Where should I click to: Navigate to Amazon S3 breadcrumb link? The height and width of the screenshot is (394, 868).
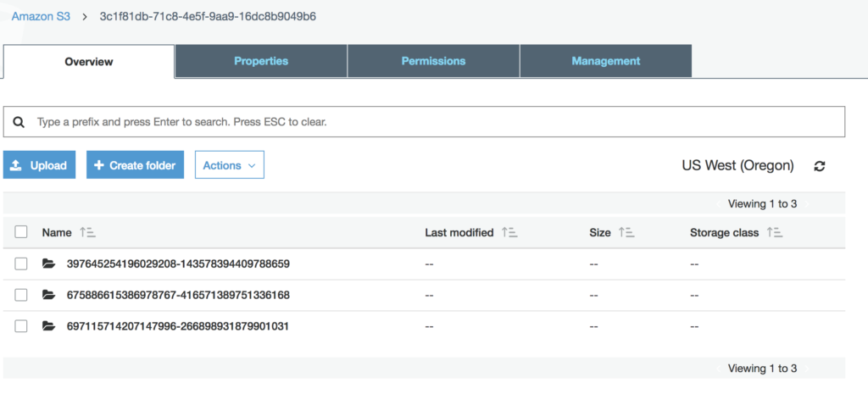pos(41,16)
